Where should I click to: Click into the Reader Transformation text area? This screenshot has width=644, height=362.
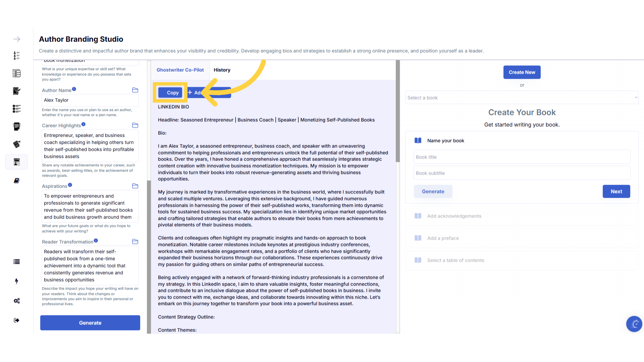90,265
